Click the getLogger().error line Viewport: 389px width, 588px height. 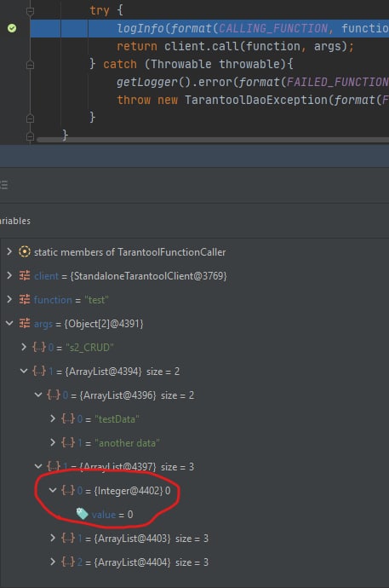252,82
